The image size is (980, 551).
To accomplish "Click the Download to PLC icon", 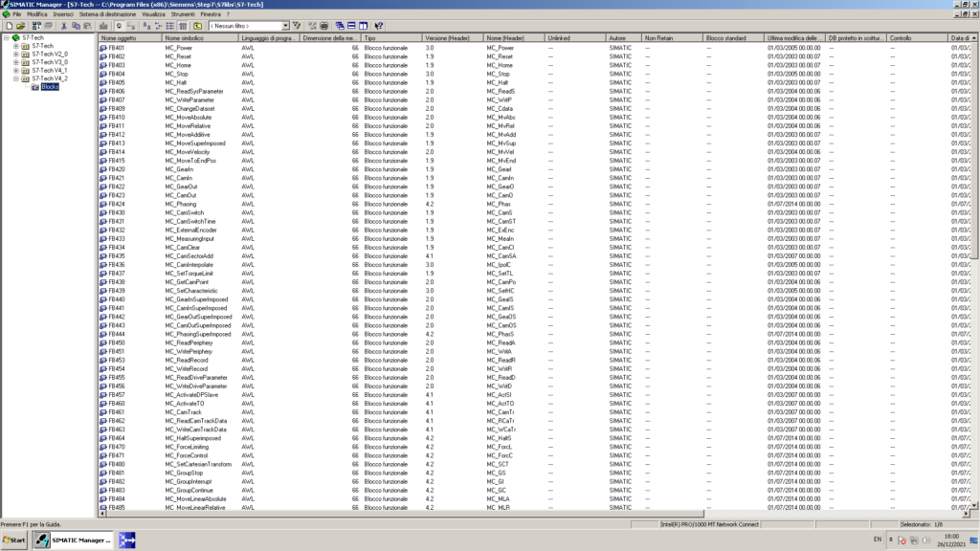I will pos(103,26).
